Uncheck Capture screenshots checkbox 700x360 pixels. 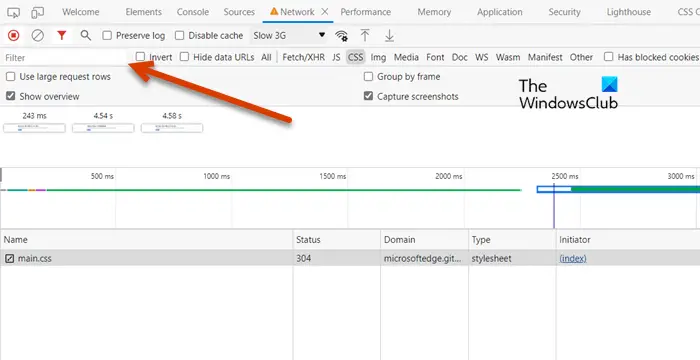click(x=368, y=96)
